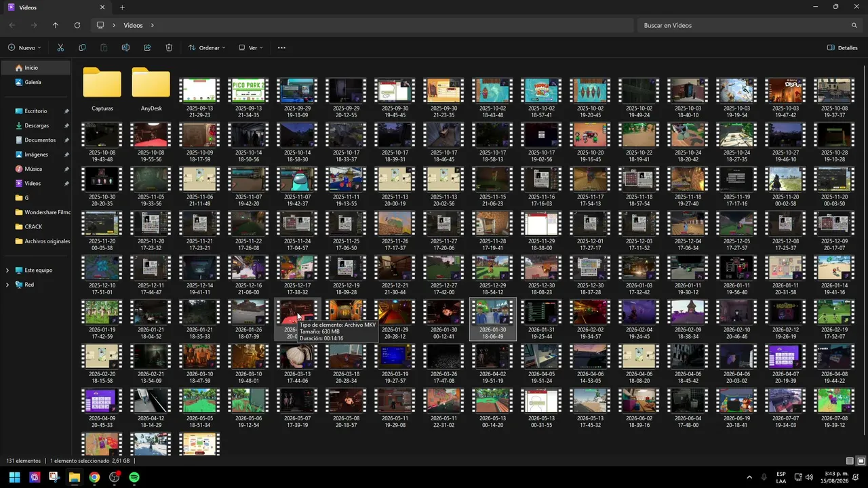
Task: Select the video 2025-11-07 19-42-37
Action: pos(297,185)
